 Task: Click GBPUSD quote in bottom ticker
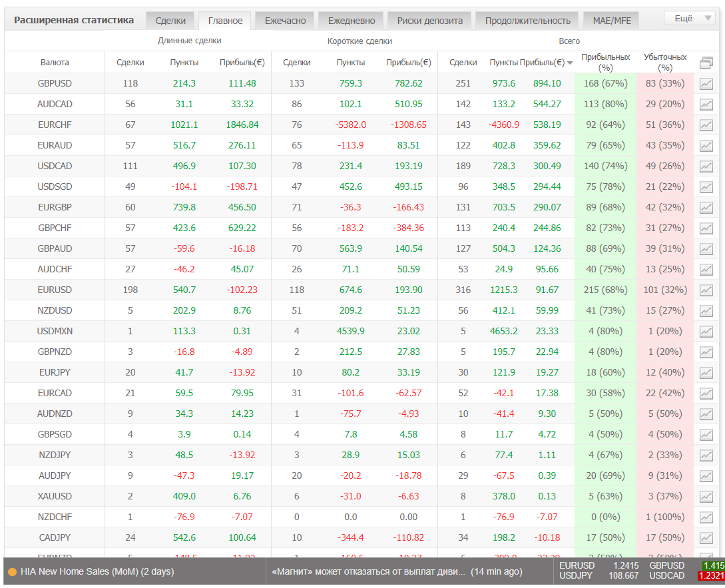click(x=686, y=566)
